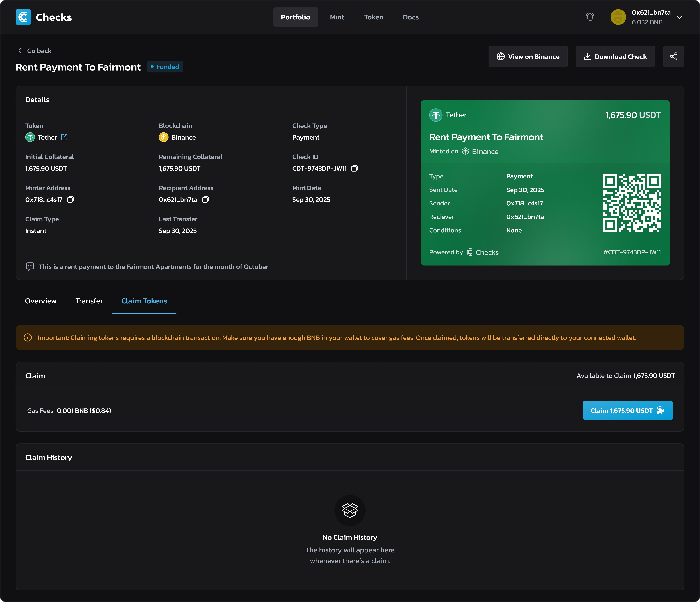Claim 1,675.90 USDT tokens
This screenshot has height=602, width=700.
click(627, 410)
